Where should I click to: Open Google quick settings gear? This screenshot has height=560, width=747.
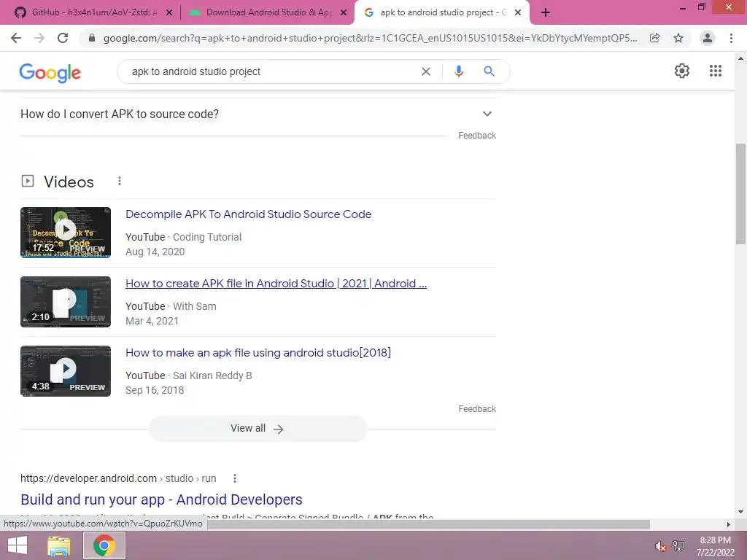pos(682,71)
